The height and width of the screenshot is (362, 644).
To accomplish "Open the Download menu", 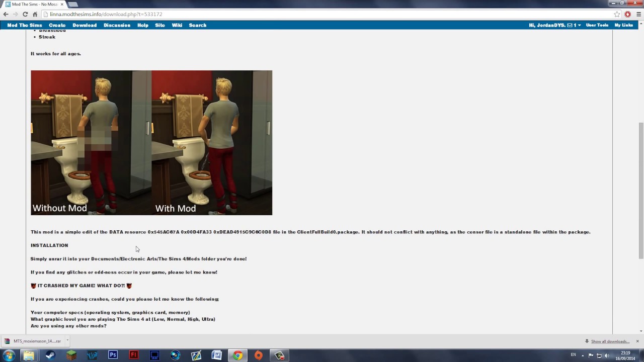I will [x=85, y=25].
